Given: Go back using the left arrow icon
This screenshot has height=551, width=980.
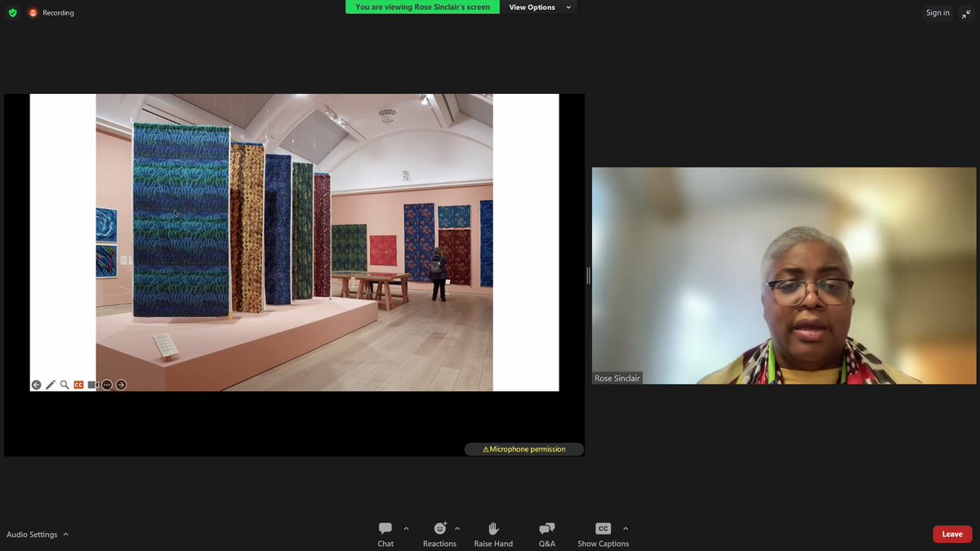Looking at the screenshot, I should (36, 384).
